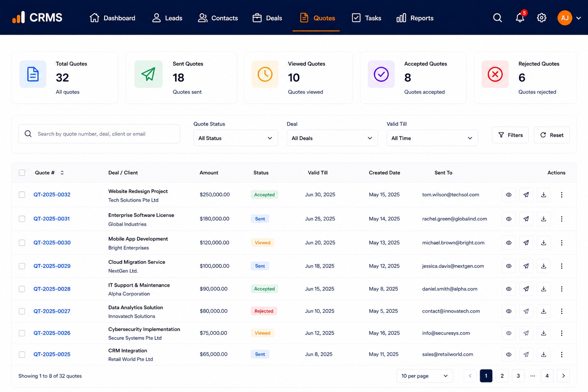This screenshot has width=588, height=392.
Task: Send quote QT-2025-0032 via paper plane icon
Action: [526, 195]
